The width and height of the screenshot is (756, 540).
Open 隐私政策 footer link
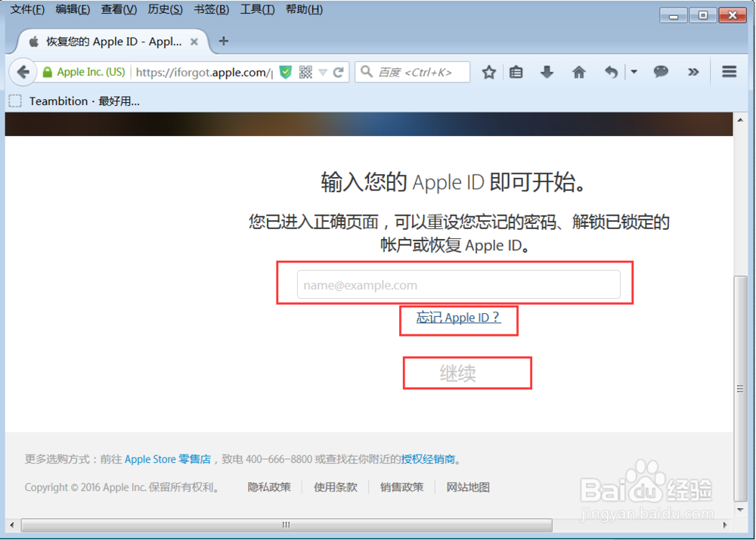tap(269, 487)
